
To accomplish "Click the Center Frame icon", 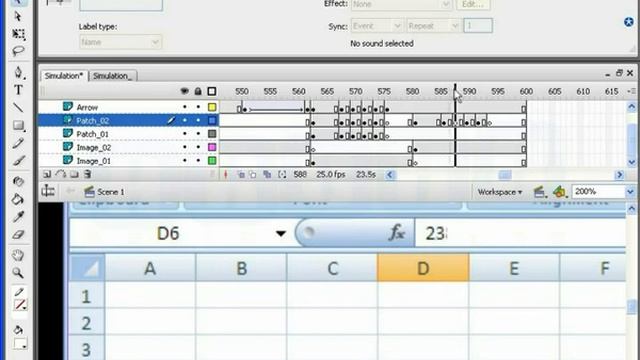I will coord(226,175).
